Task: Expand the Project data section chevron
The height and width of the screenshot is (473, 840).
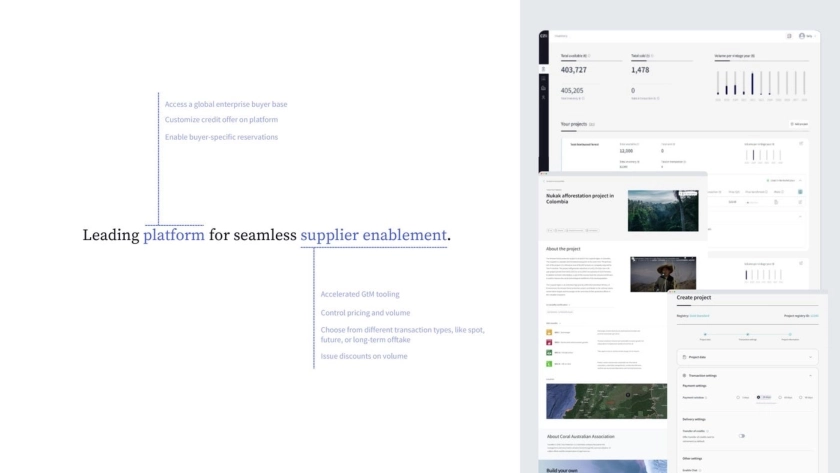Action: 810,356
